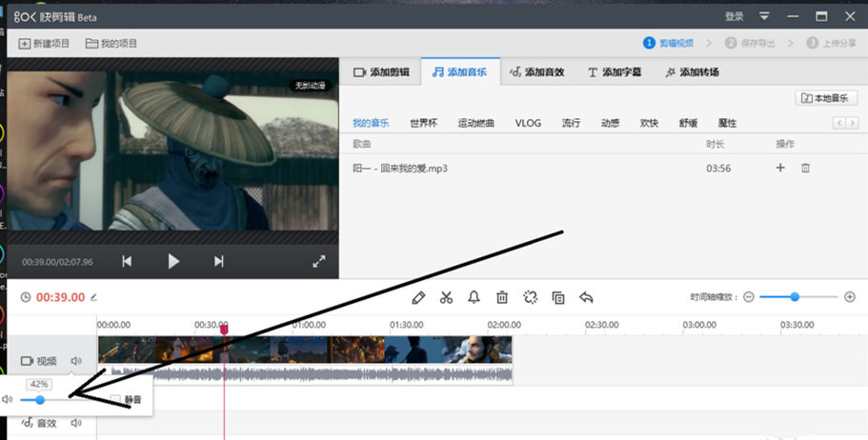Select the song 阳一 - 回来我的爱.mp3
Viewport: 868px width, 440px height.
pos(400,169)
